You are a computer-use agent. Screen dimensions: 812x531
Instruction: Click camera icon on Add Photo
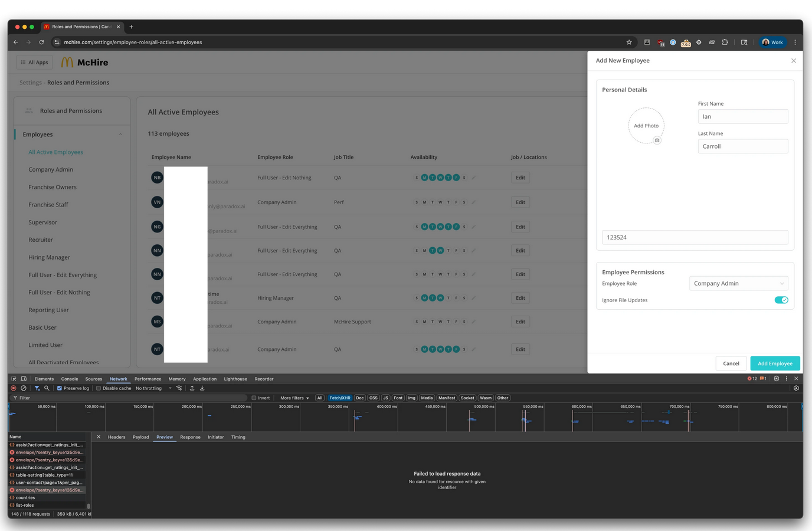[x=657, y=140]
